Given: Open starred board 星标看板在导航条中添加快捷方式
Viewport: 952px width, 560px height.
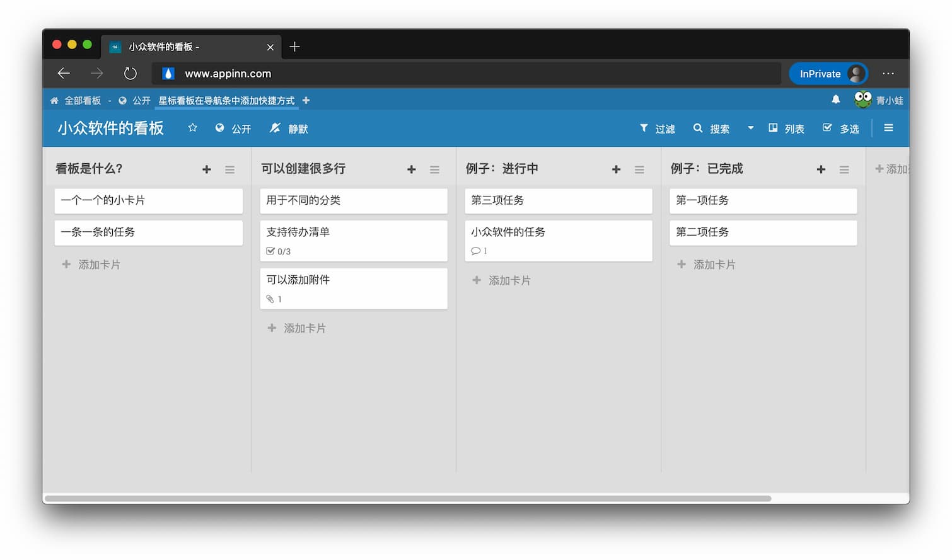Looking at the screenshot, I should tap(226, 101).
